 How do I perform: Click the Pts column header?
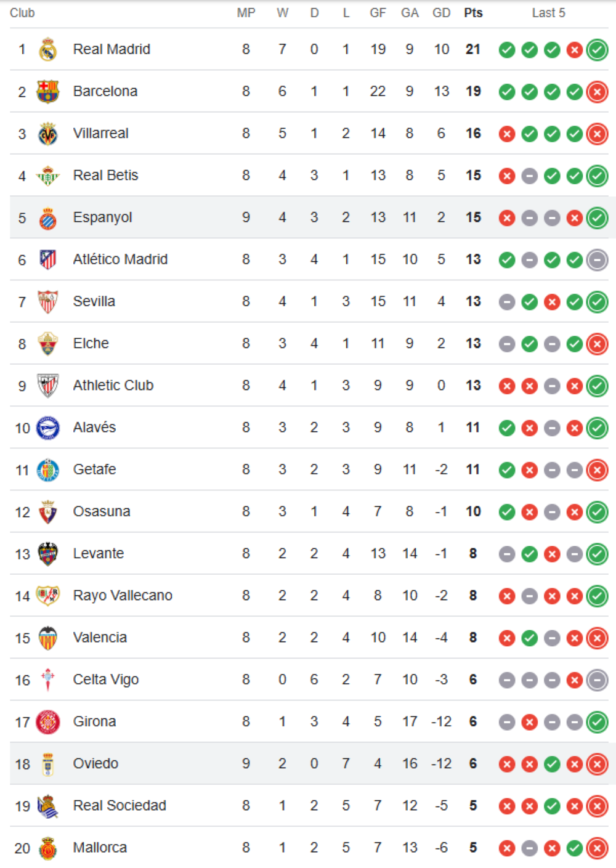click(x=473, y=13)
